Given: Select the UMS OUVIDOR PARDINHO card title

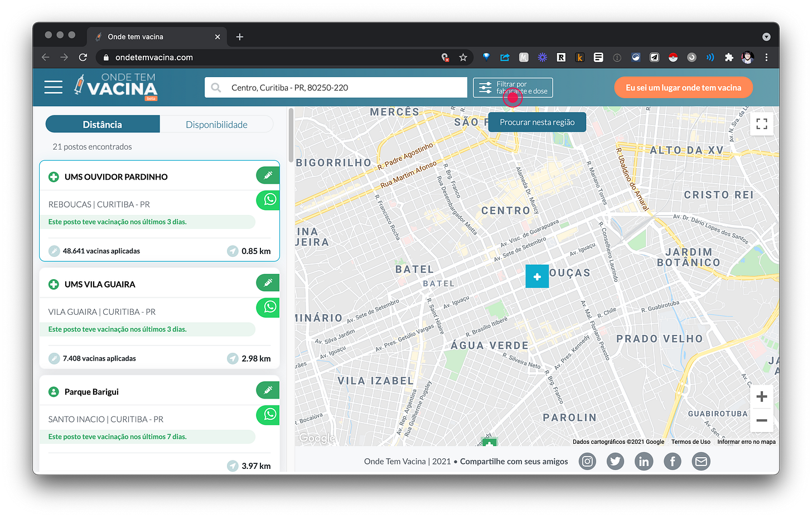Looking at the screenshot, I should [116, 177].
